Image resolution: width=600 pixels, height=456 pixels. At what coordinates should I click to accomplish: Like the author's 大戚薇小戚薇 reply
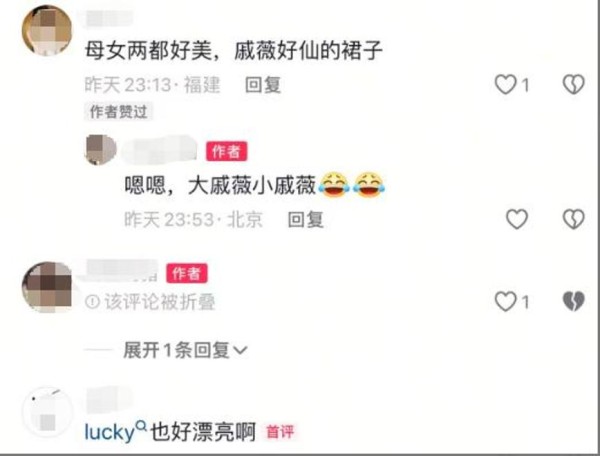click(x=517, y=219)
